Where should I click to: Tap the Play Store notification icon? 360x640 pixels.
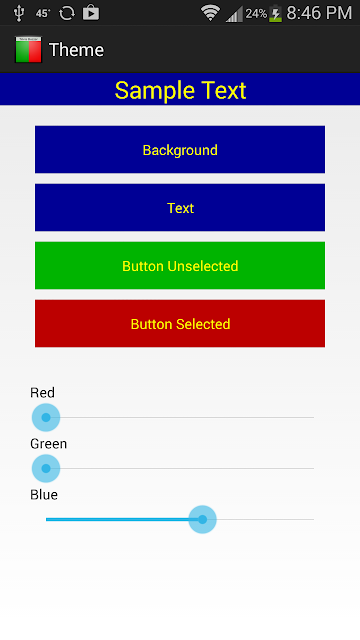click(x=91, y=13)
